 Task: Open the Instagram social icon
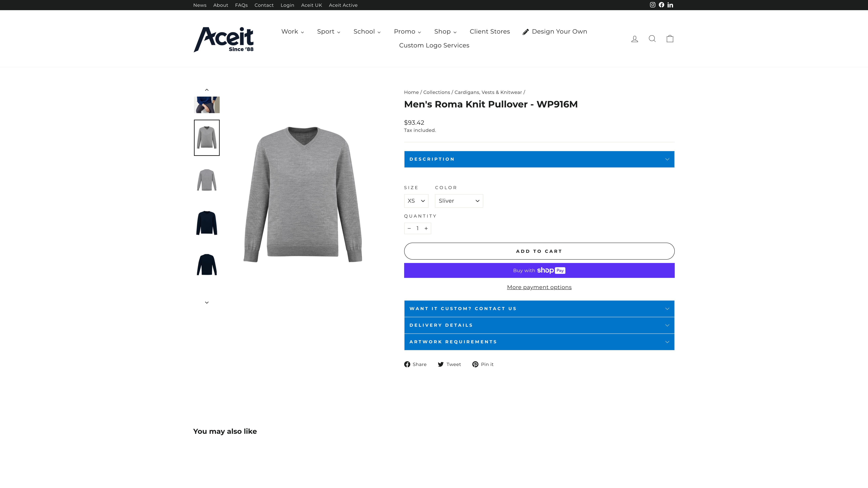652,5
